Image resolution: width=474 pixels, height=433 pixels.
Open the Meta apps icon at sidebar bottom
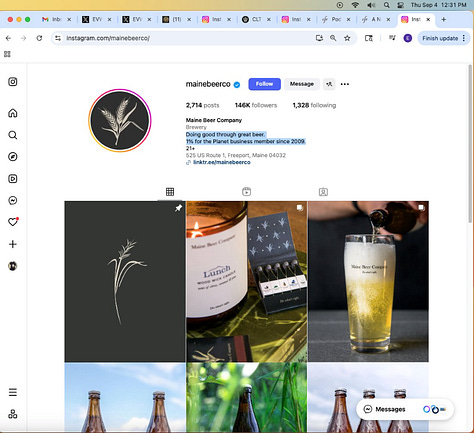click(x=13, y=414)
